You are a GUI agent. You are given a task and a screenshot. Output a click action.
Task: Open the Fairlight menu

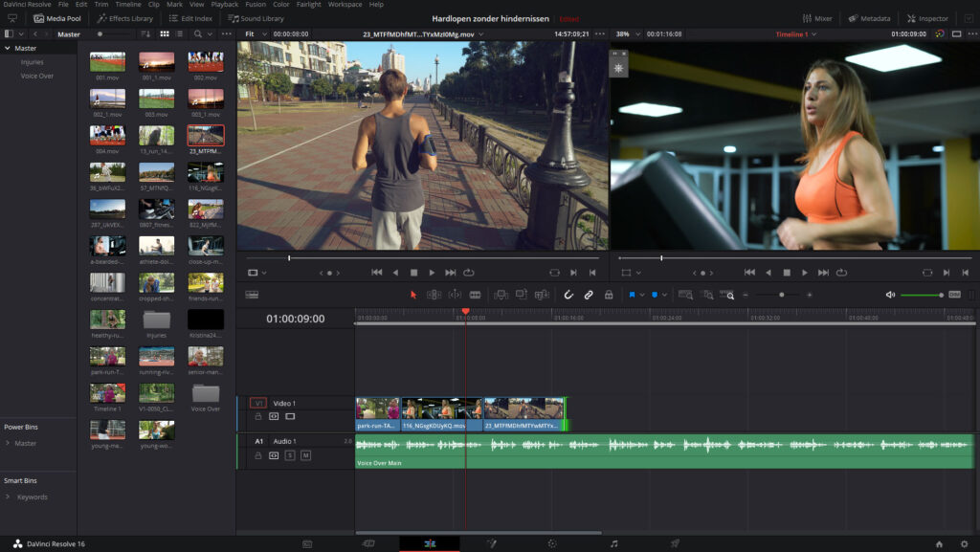pos(309,5)
